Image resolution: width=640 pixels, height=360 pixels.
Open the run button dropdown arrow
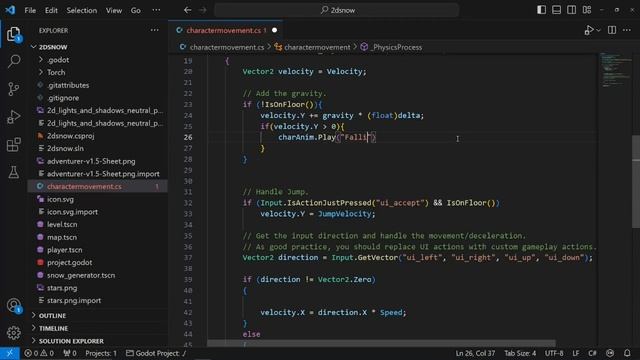pyautogui.click(x=598, y=31)
